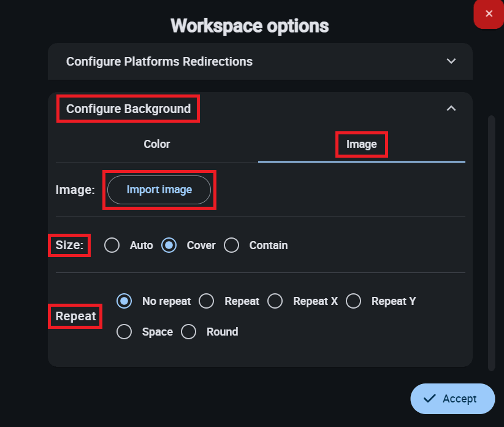Viewport: 504px width, 427px height.
Task: Click the Configure Background section title
Action: [x=128, y=109]
